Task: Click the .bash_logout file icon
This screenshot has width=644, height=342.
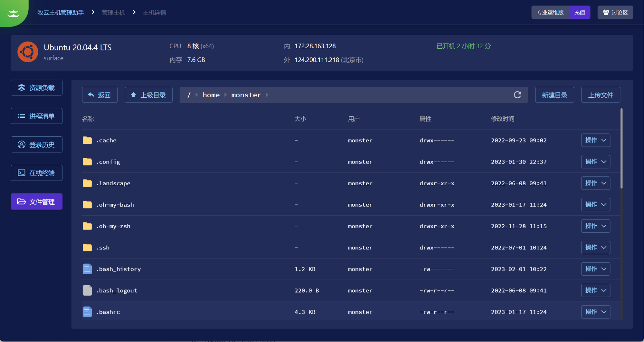Action: (87, 290)
